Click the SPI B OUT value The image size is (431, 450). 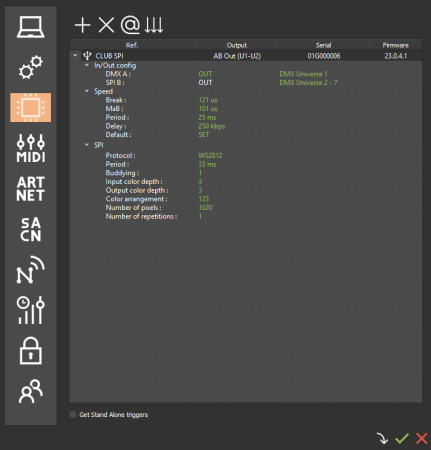[x=205, y=83]
